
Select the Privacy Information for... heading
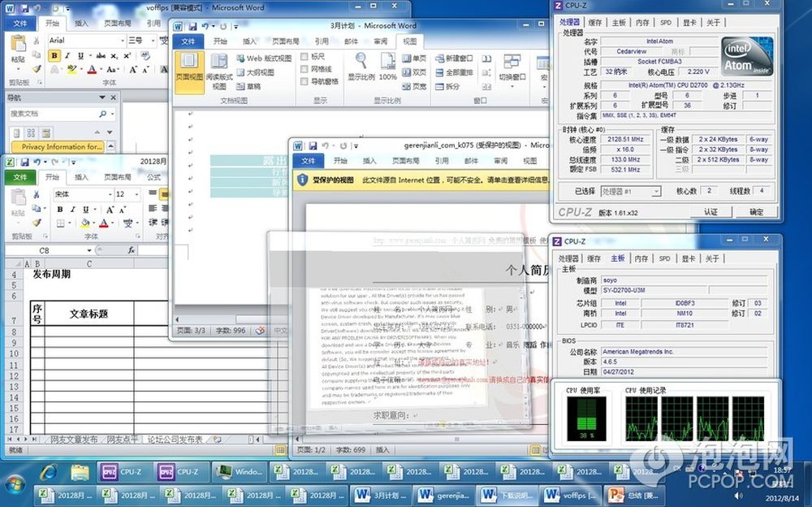tap(58, 147)
